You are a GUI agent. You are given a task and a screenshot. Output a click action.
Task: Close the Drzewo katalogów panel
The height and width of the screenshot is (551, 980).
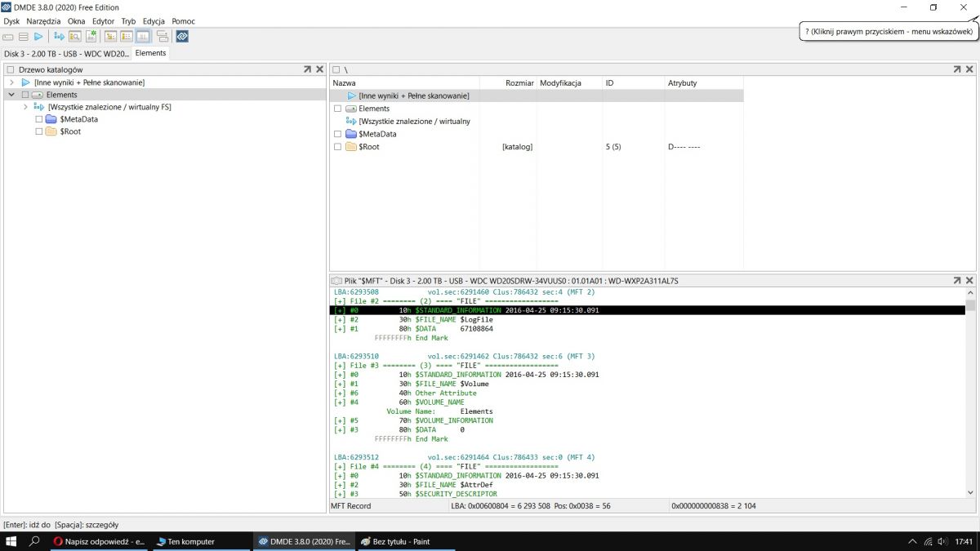point(319,69)
